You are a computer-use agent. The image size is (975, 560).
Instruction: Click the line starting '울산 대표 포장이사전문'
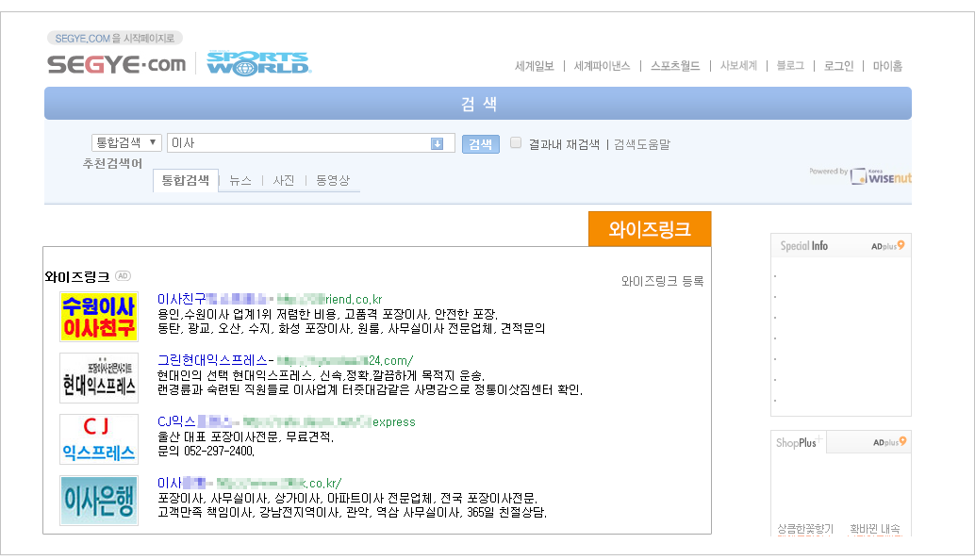[x=245, y=436]
